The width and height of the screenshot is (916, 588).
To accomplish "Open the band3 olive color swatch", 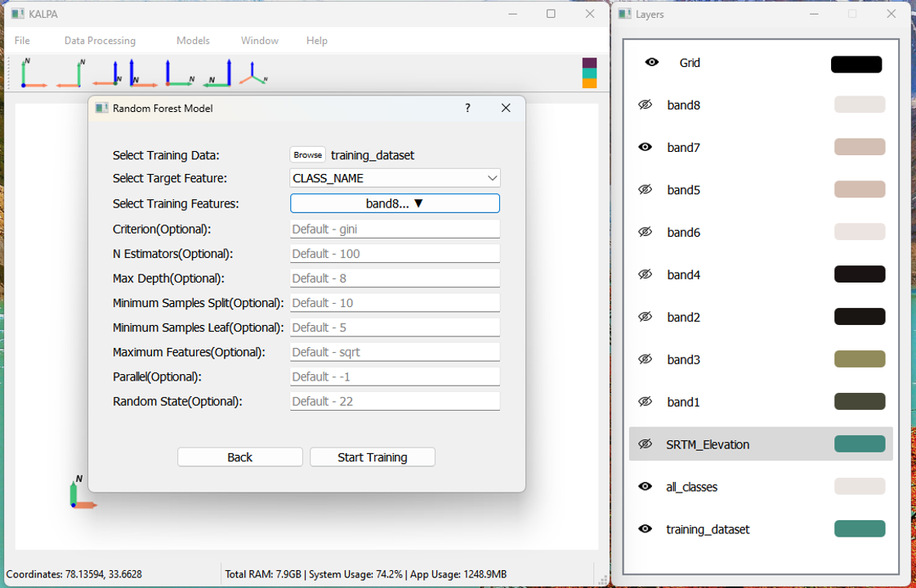I will [860, 359].
